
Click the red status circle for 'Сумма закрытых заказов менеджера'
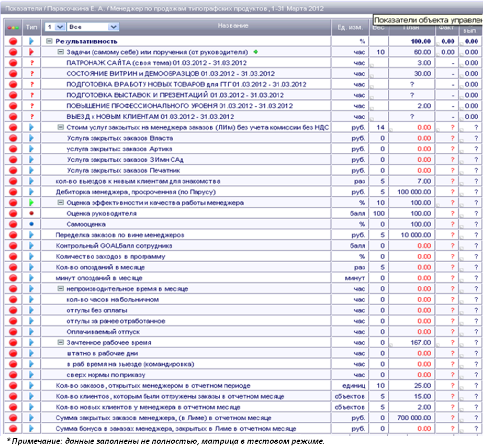point(13,418)
